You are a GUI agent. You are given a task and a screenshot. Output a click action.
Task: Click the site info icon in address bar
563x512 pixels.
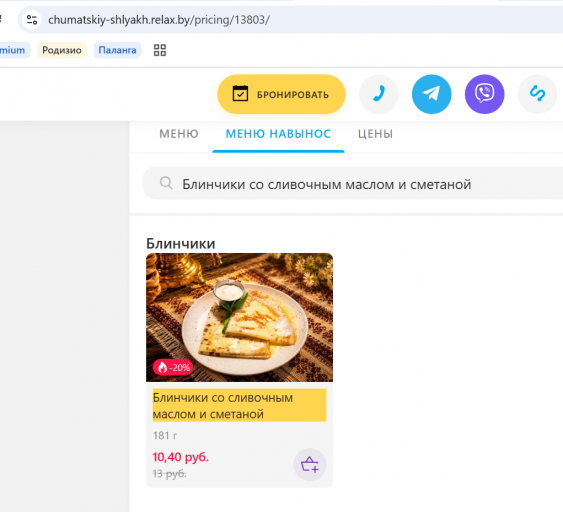coord(32,20)
